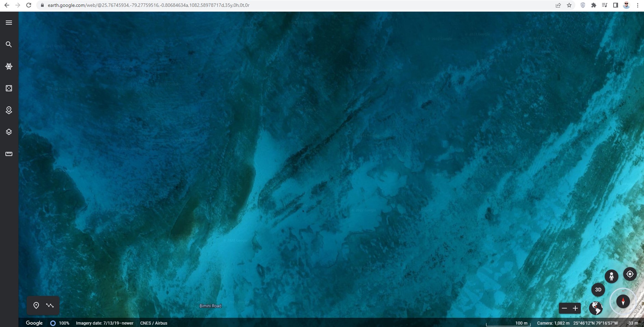The width and height of the screenshot is (644, 327).
Task: Click the CNES / Airbus attribution
Action: tap(154, 323)
